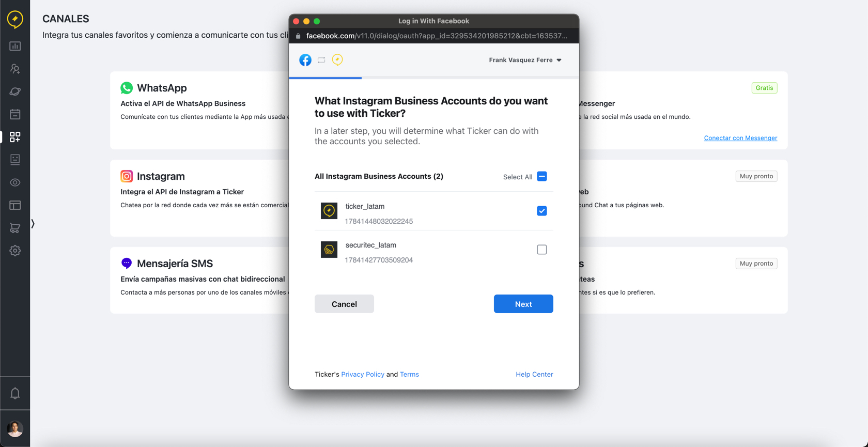The height and width of the screenshot is (447, 868).
Task: Open the layout template icon in sidebar
Action: click(15, 205)
